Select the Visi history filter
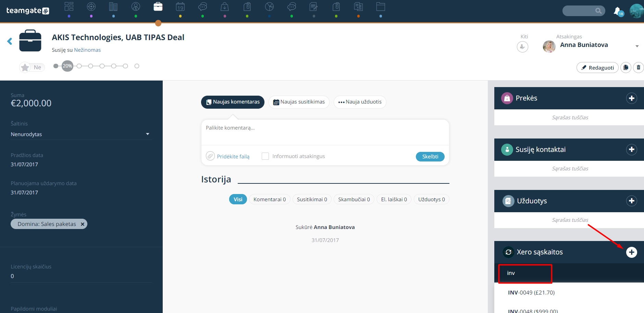 (238, 200)
